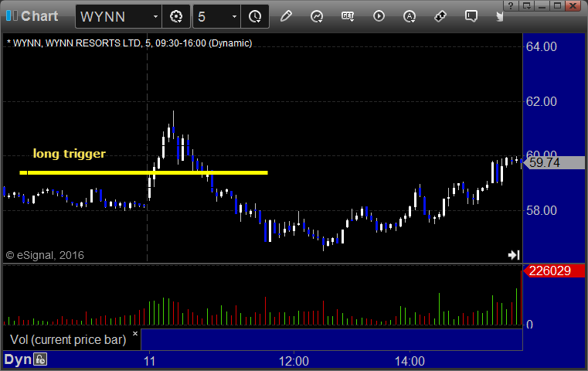Click the 11 date label on time axis
The image size is (588, 371).
point(149,361)
